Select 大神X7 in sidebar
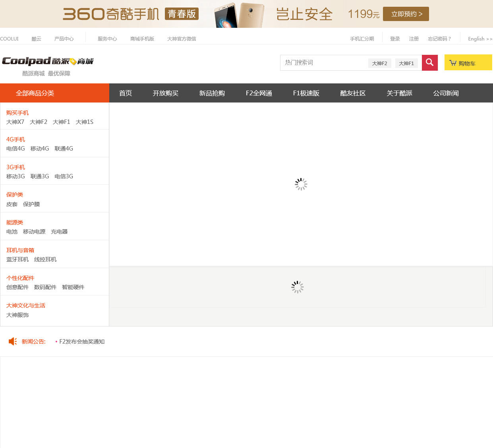Image resolution: width=493 pixels, height=448 pixels. point(15,122)
